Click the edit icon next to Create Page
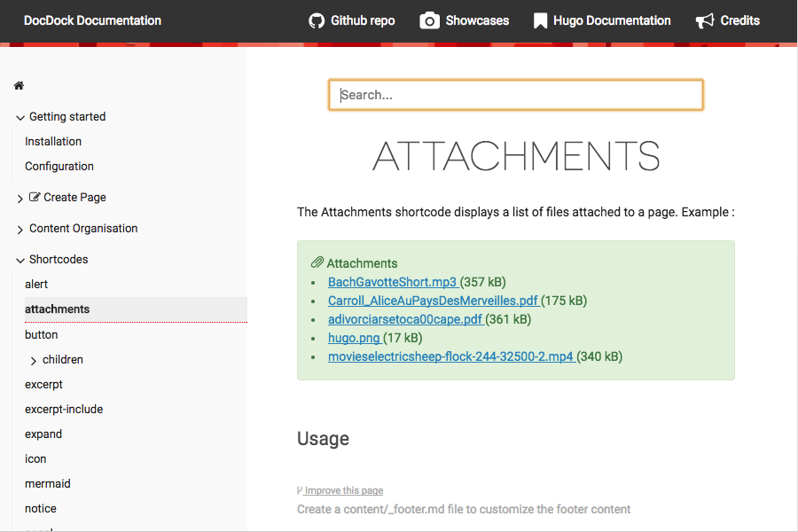This screenshot has width=798, height=532. (35, 198)
